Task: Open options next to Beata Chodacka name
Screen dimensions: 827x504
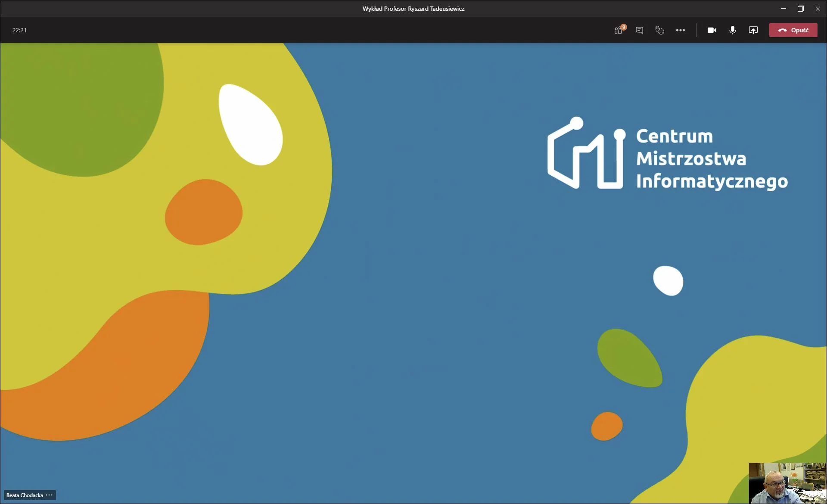Action: coord(50,495)
